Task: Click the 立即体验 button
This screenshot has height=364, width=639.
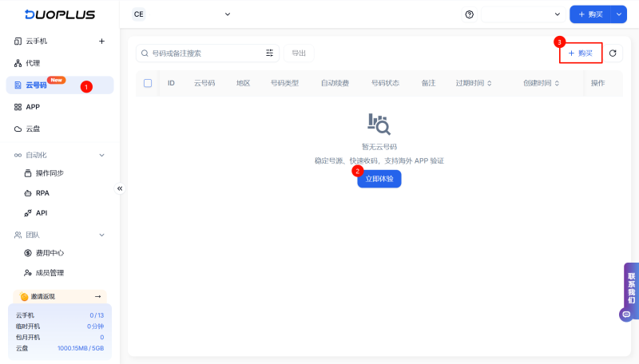Action: point(379,180)
